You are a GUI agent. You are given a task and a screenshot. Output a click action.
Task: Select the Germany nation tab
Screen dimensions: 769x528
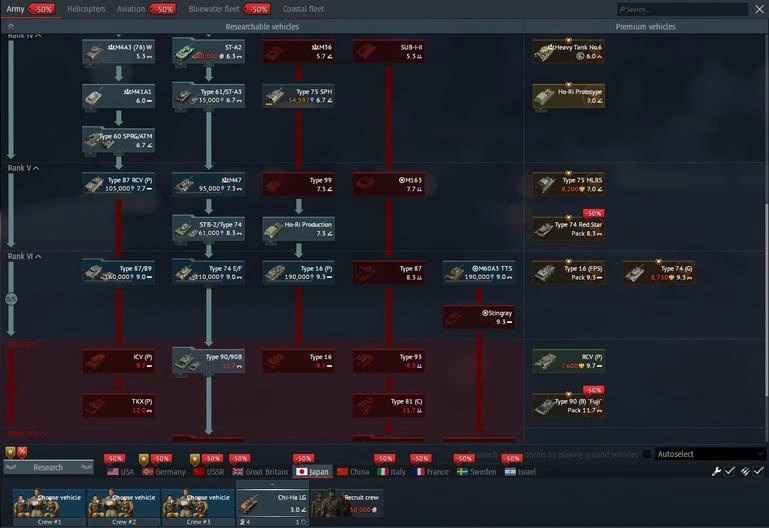click(164, 472)
